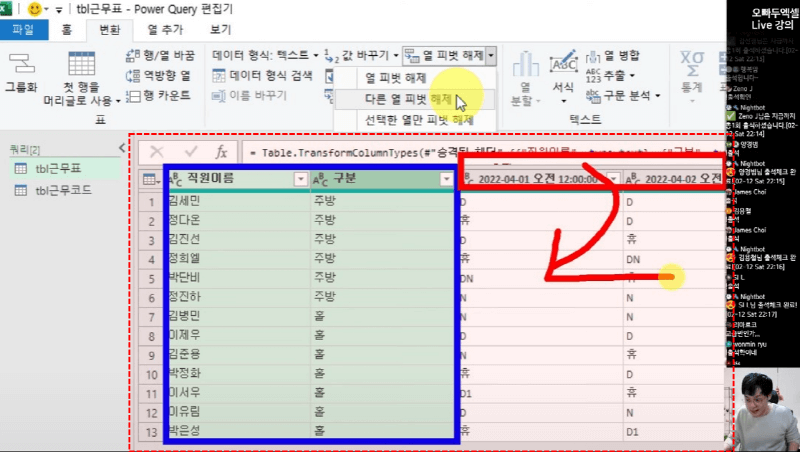Click the fx function icon
The height and width of the screenshot is (452, 800).
point(221,152)
